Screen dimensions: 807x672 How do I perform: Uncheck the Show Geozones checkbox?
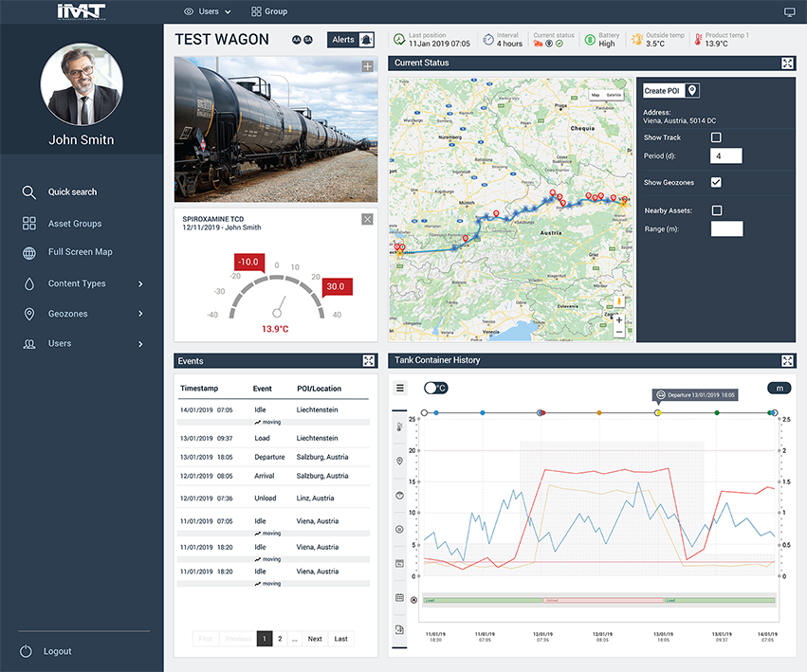point(716,182)
